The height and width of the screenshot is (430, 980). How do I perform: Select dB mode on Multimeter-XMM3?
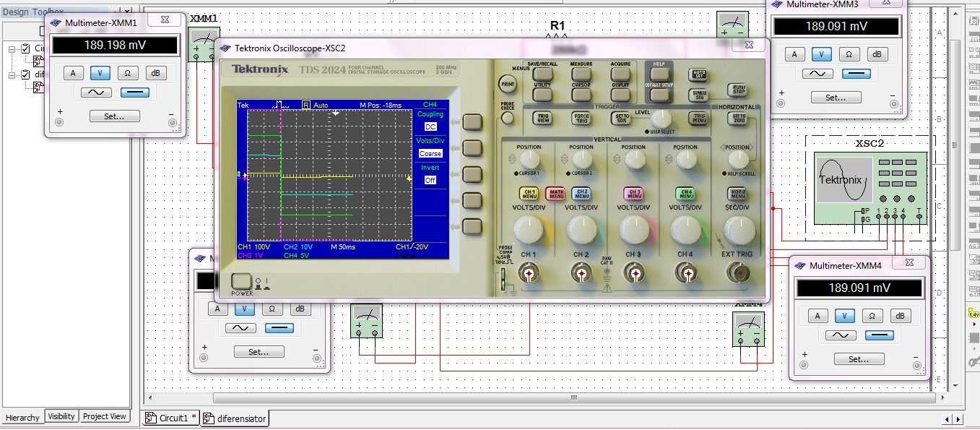[x=877, y=54]
